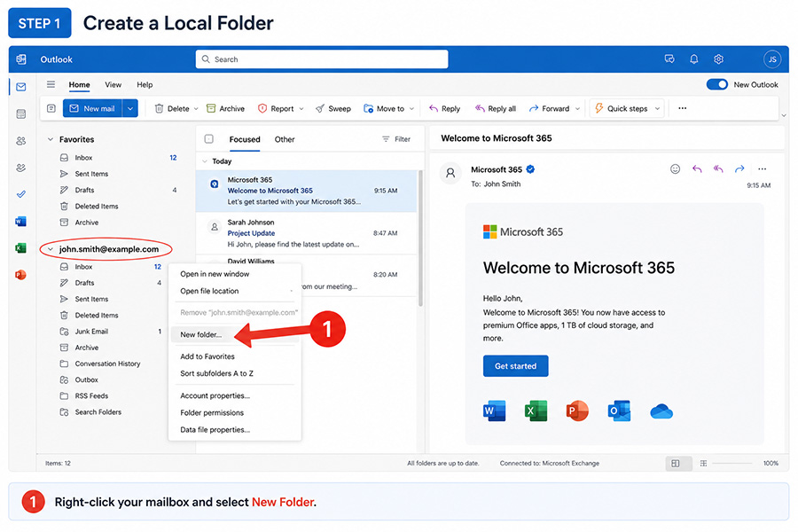Open Sarah Johnson Project Update email

point(307,233)
